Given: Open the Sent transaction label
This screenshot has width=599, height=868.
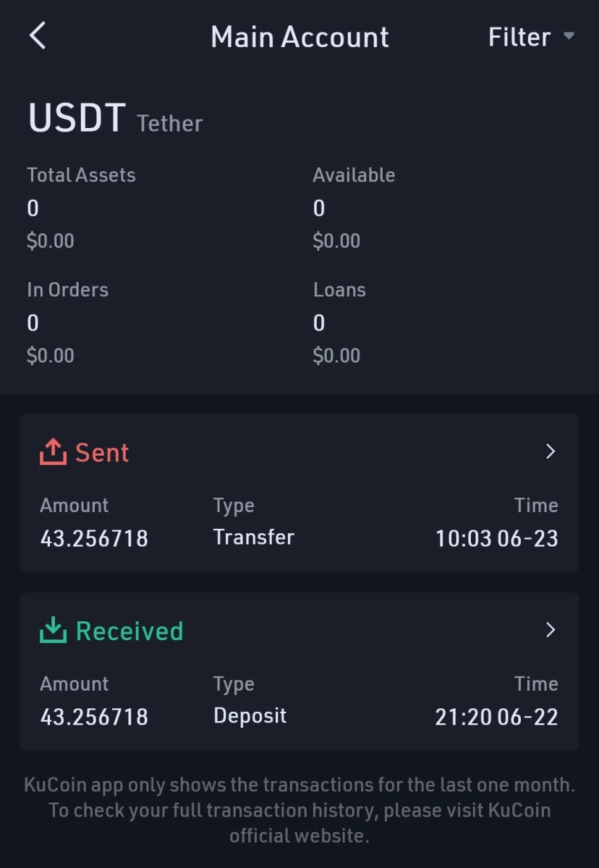Looking at the screenshot, I should (x=102, y=453).
